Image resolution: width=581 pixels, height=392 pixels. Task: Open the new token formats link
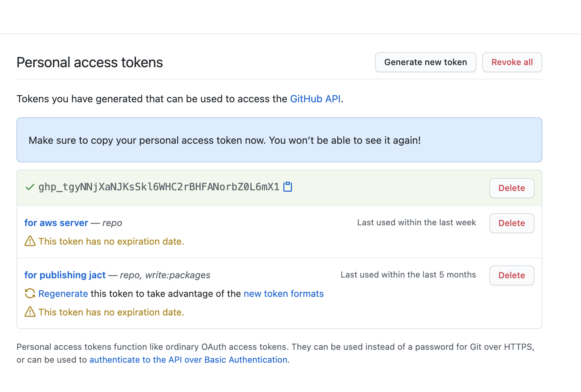pos(284,294)
